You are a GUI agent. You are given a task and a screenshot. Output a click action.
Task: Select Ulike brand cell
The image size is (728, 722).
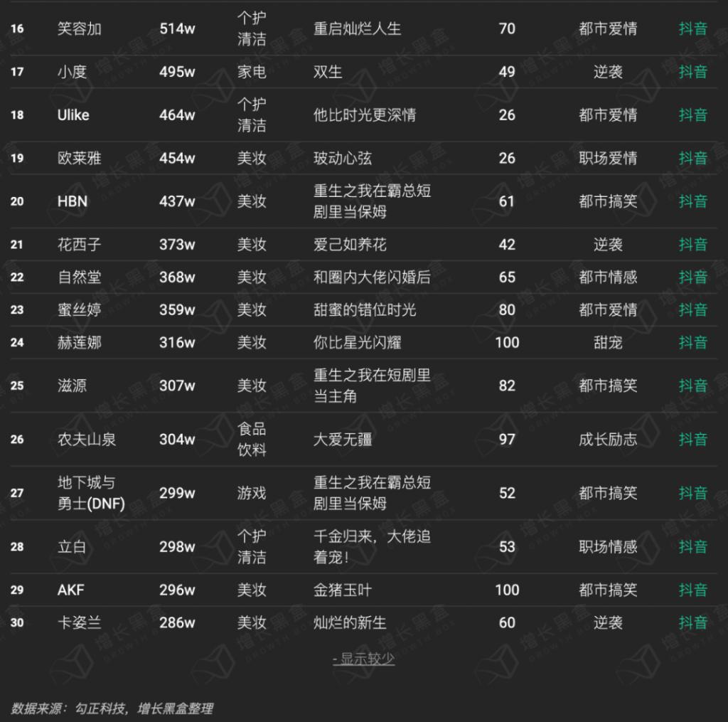point(73,115)
